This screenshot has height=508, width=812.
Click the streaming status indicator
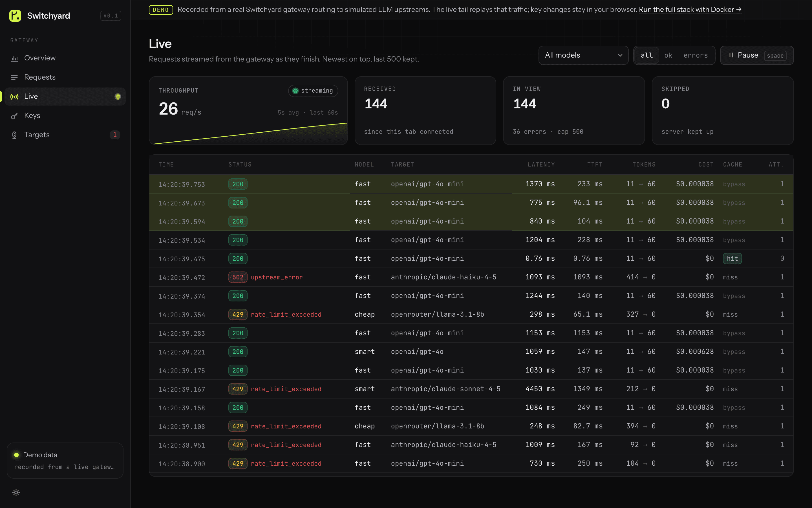(x=313, y=91)
